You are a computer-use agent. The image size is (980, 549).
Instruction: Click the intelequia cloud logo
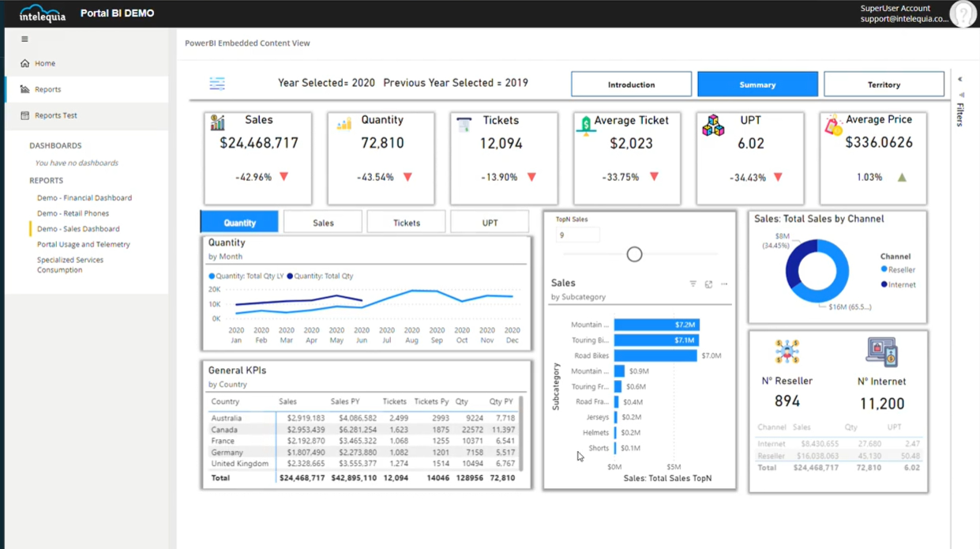[42, 13]
